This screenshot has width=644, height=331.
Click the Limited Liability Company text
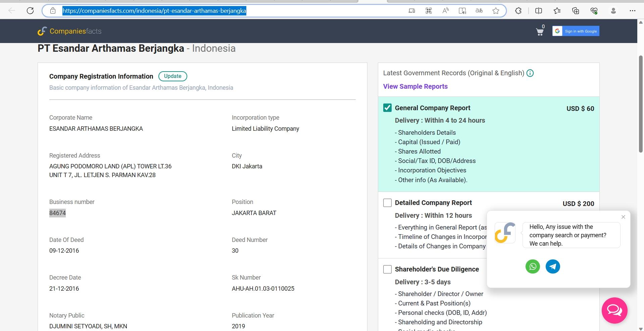tap(265, 129)
